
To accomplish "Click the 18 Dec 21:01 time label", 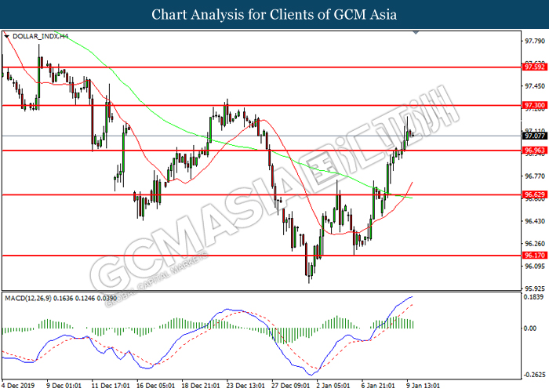I will point(201,386).
